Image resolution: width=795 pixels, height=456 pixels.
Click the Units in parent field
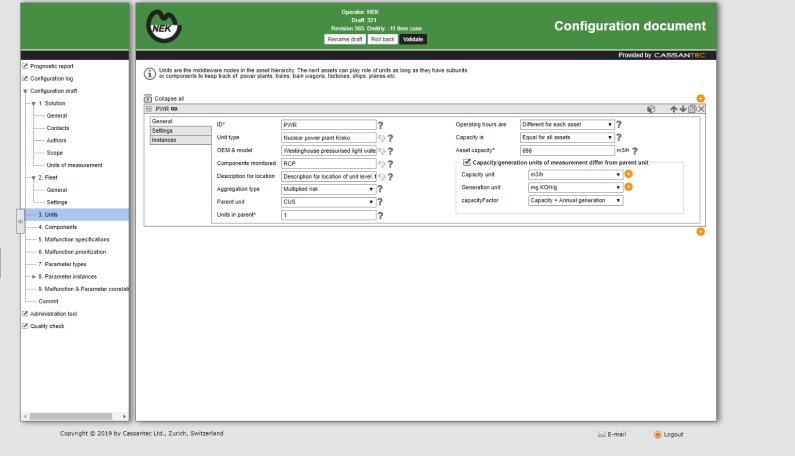pyautogui.click(x=329, y=215)
